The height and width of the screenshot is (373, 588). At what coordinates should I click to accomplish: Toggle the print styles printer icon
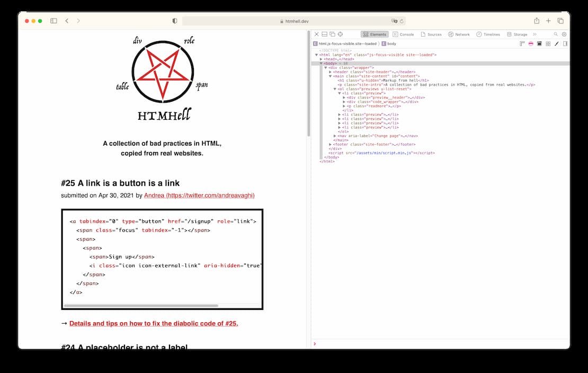point(531,43)
